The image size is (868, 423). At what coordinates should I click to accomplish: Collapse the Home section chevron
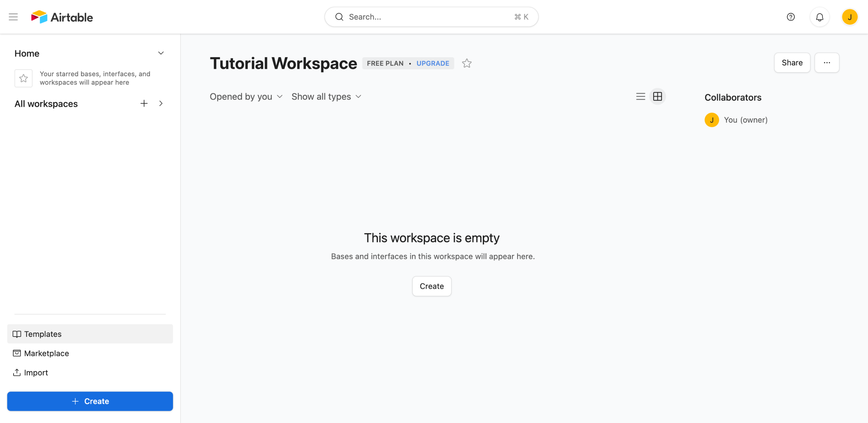coord(161,53)
